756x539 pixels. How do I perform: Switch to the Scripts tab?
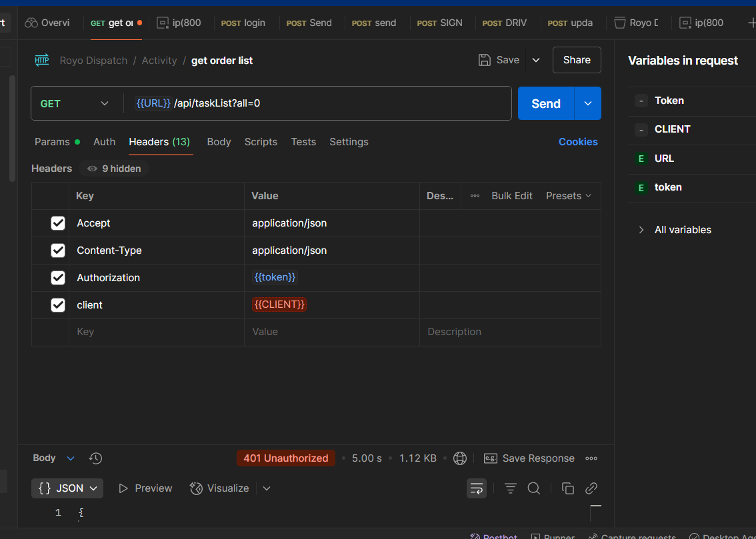[x=261, y=142]
